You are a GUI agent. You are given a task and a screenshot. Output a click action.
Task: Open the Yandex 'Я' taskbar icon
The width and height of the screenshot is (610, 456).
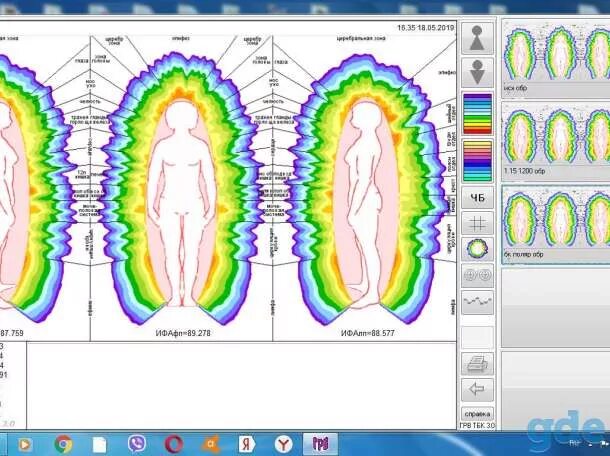(247, 444)
